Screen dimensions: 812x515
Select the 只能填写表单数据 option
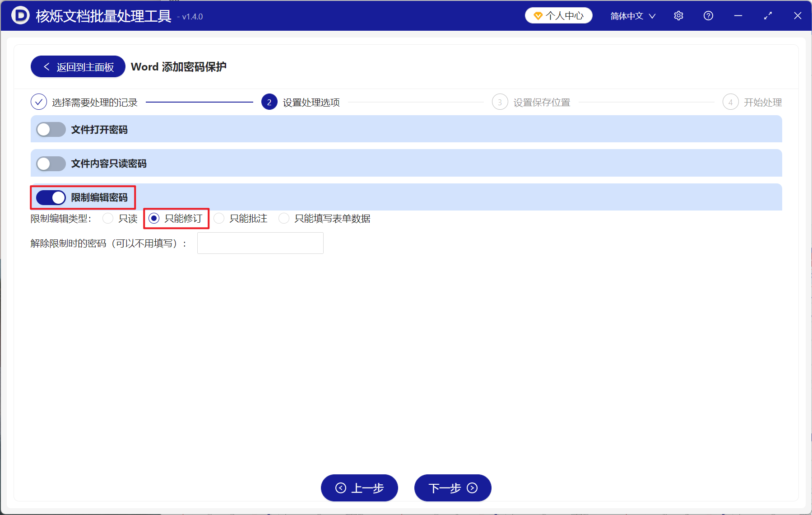(x=284, y=218)
